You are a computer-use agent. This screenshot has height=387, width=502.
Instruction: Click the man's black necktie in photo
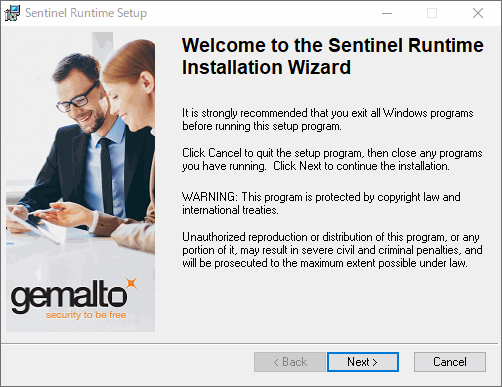point(107,177)
